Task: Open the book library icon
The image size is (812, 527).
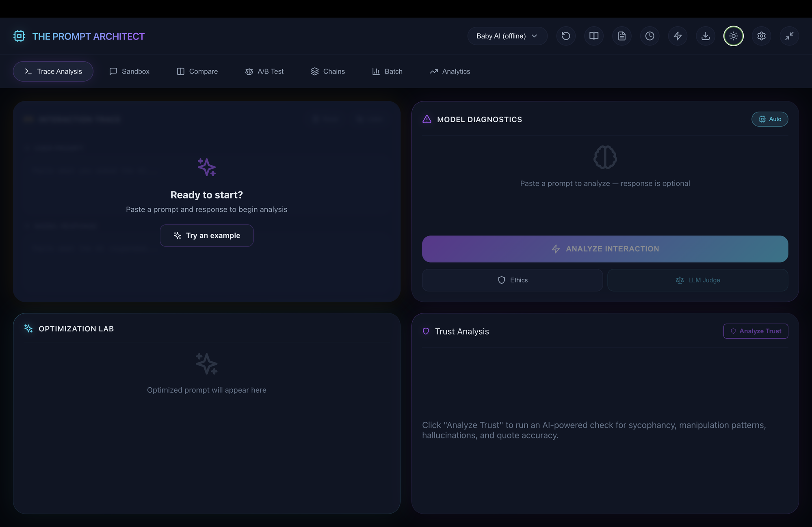Action: pos(594,36)
